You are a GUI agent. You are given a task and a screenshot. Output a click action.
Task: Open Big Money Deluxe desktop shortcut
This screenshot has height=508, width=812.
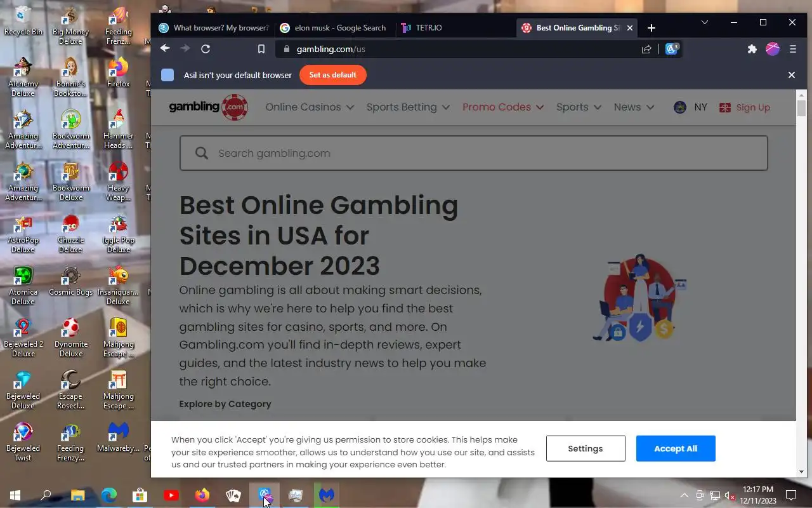click(70, 25)
